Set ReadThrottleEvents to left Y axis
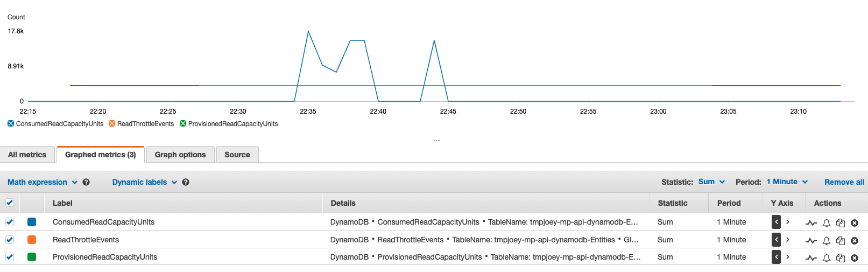The height and width of the screenshot is (272, 868). pyautogui.click(x=776, y=240)
